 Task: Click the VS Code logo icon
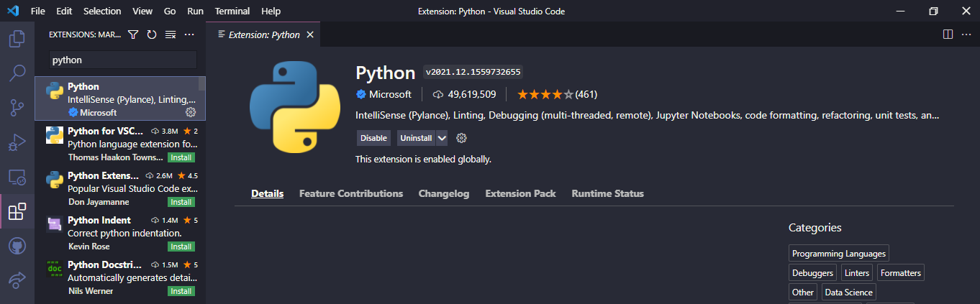14,11
